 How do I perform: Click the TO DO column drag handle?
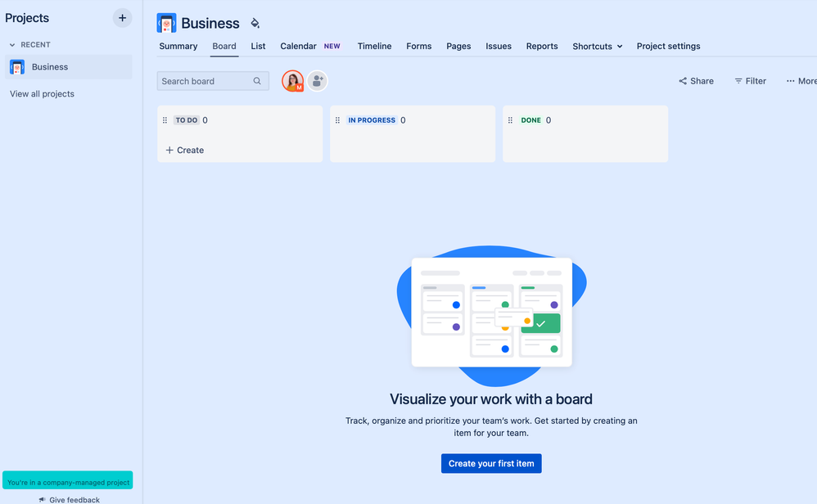[x=165, y=120]
